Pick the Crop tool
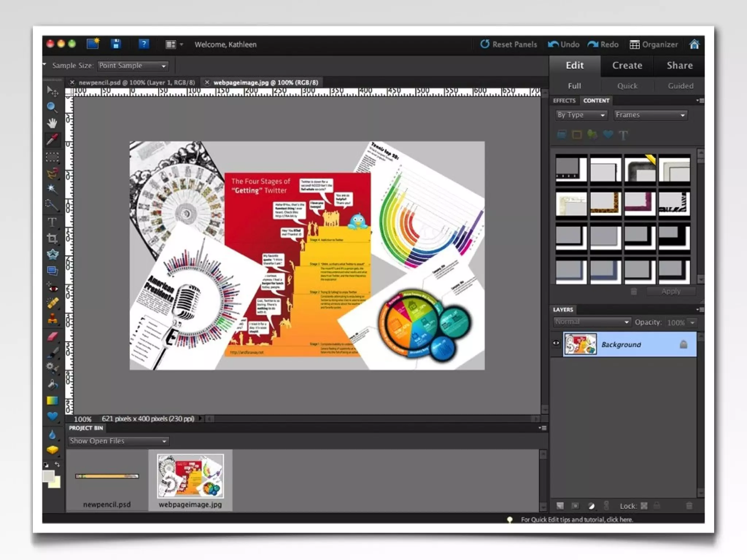Screen dimensions: 747x560 click(x=52, y=238)
